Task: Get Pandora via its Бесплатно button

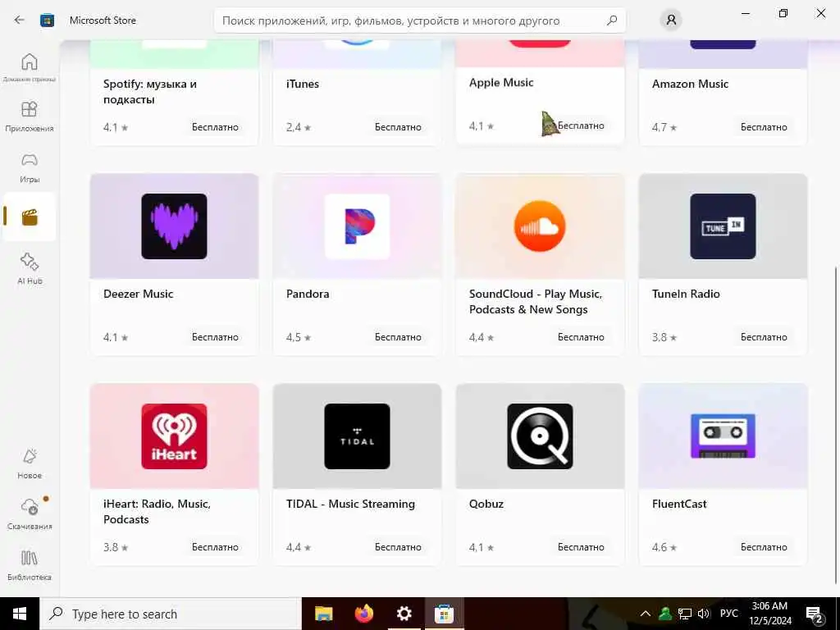Action: tap(398, 337)
